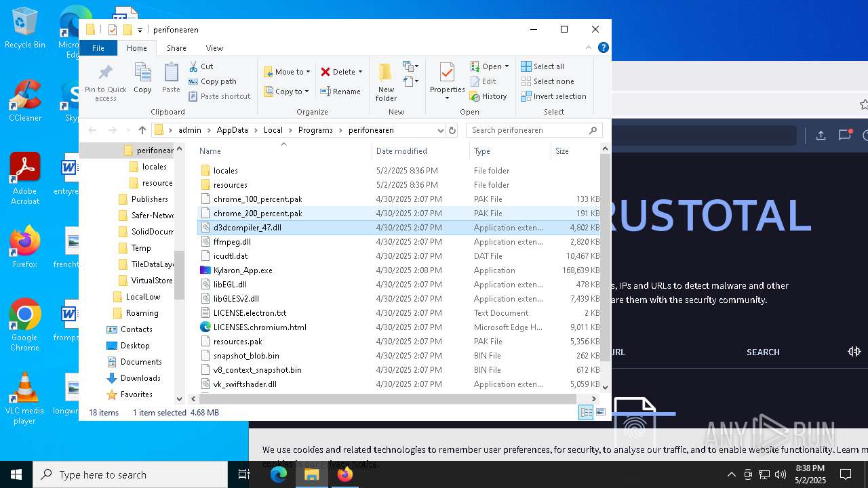Select the Home ribbon tab
Image resolution: width=868 pixels, height=488 pixels.
136,48
